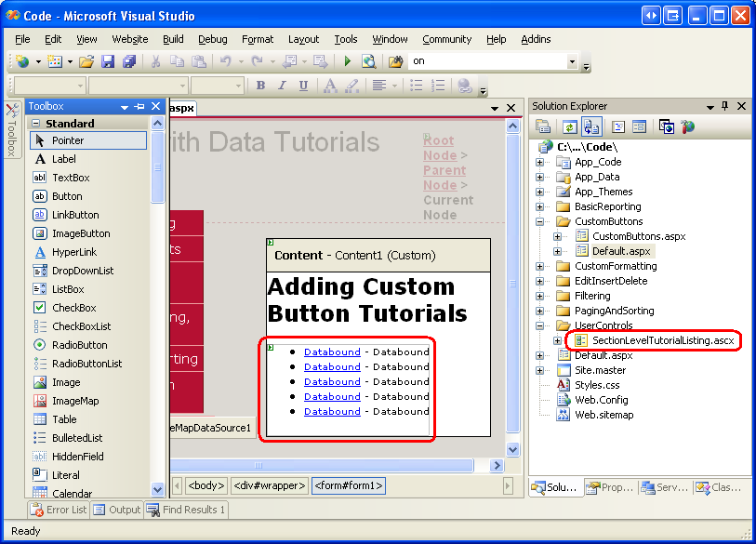
Task: Toggle Italic formatting button
Action: (282, 86)
